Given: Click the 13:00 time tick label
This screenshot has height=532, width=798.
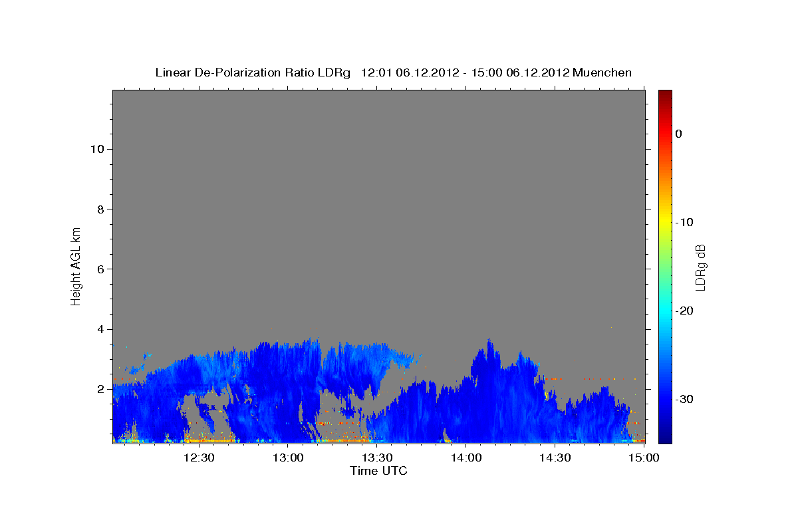Looking at the screenshot, I should (287, 458).
